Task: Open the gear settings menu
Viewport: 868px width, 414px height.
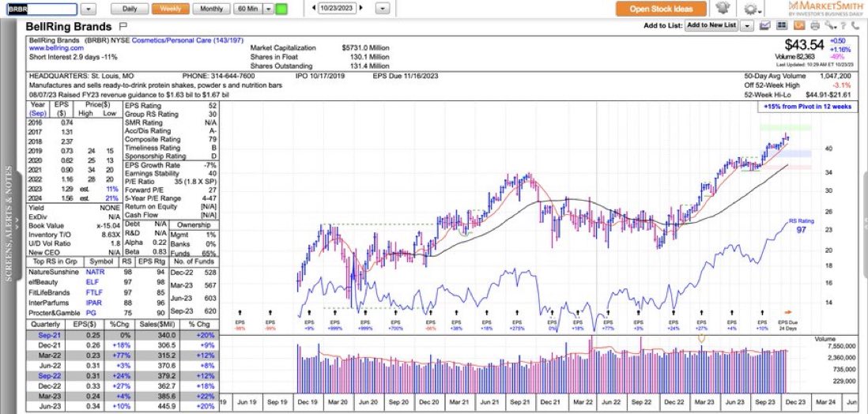Action: point(752,9)
